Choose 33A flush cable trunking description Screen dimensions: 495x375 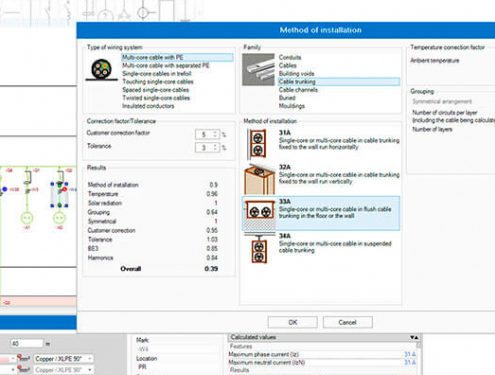[335, 212]
